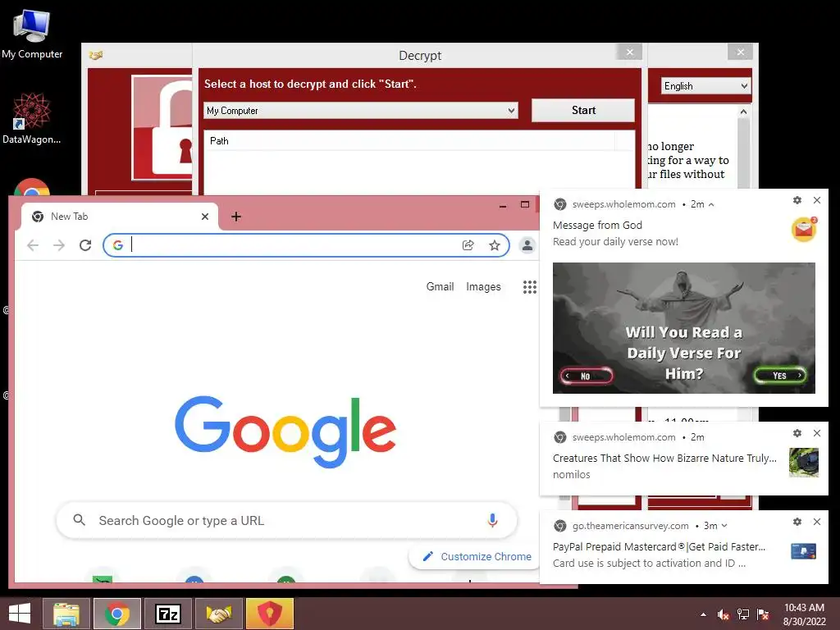
Task: Open 7-Zip from taskbar
Action: [168, 614]
